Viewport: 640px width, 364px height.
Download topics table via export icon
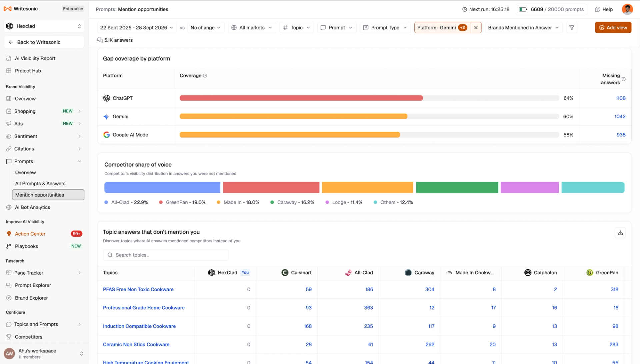620,233
